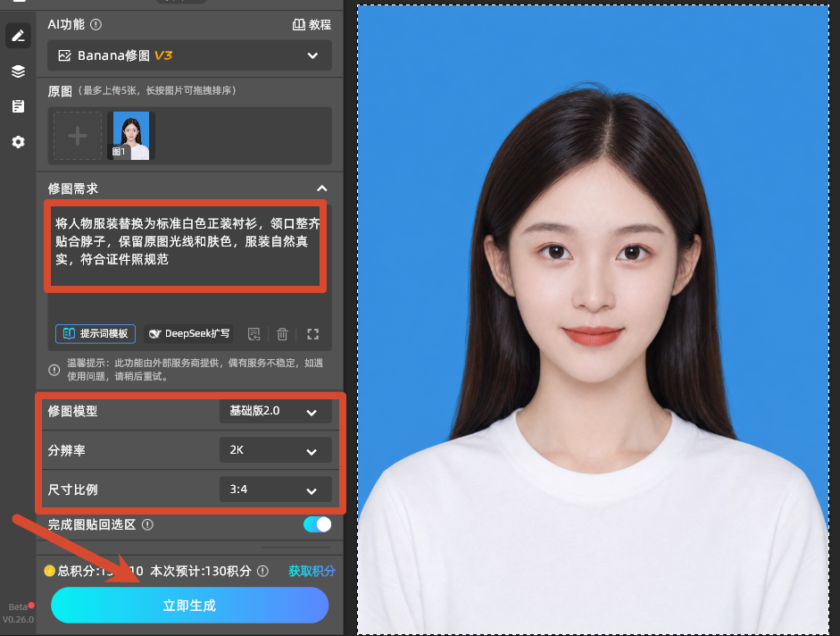Clear prompt with the trash icon

click(282, 334)
